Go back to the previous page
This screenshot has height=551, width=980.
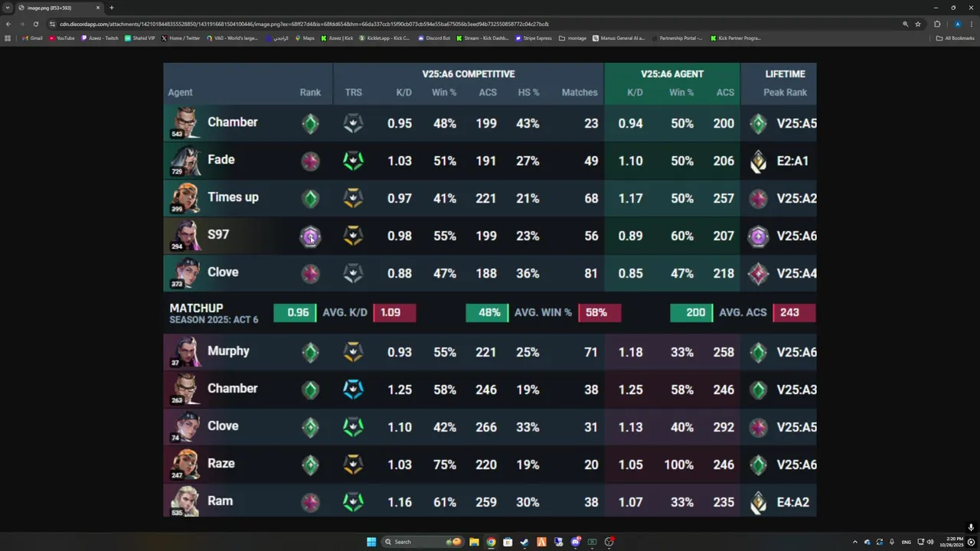[x=8, y=24]
